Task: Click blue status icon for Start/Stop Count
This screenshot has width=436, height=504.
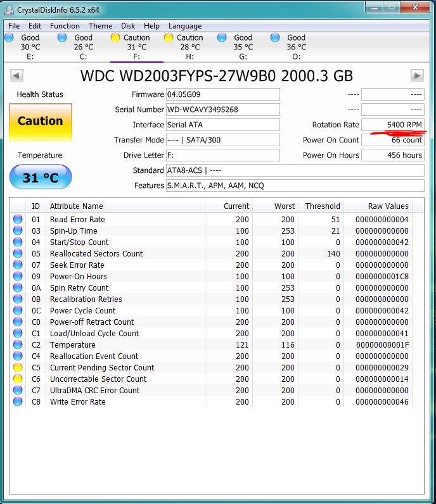Action: click(x=18, y=242)
